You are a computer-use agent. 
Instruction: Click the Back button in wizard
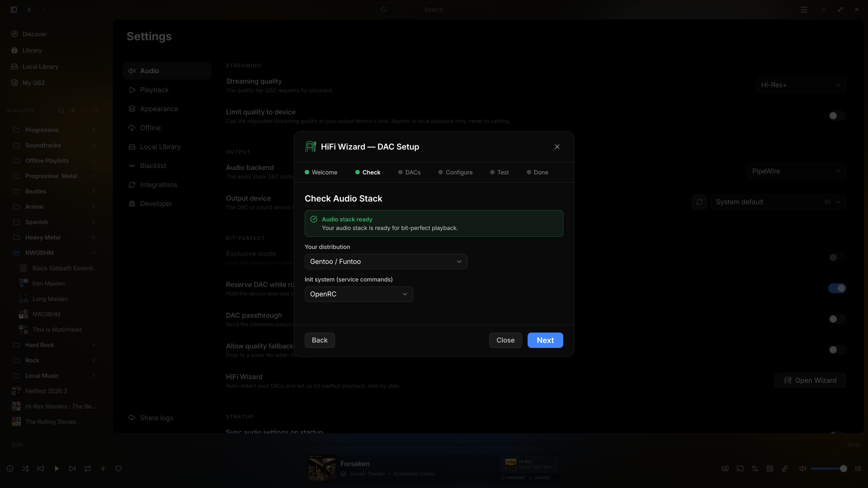tap(320, 340)
